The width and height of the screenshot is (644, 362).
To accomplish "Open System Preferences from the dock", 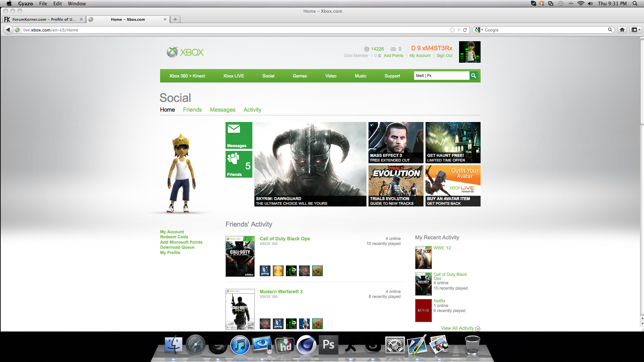I will [395, 345].
